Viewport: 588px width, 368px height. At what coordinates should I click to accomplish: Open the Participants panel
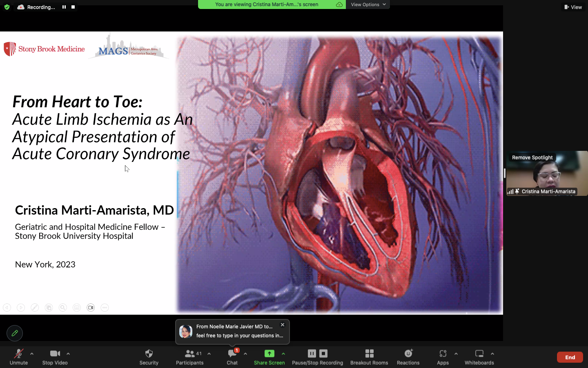pyautogui.click(x=190, y=357)
